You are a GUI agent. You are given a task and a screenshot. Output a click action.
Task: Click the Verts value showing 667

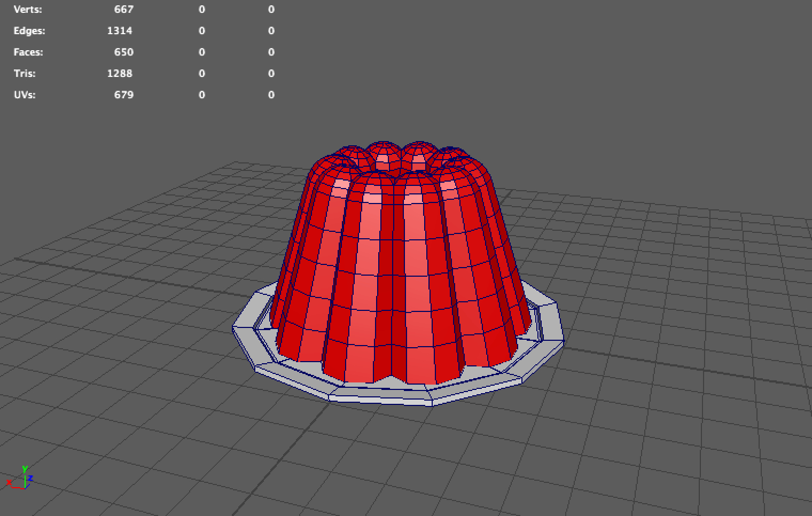click(125, 9)
